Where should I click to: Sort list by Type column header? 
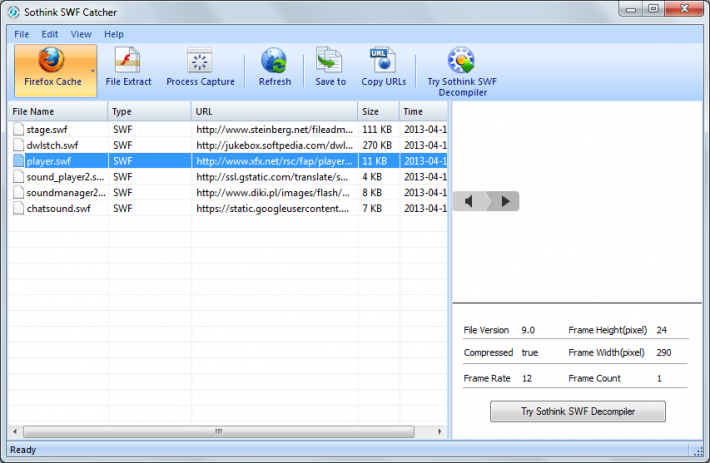tap(149, 111)
